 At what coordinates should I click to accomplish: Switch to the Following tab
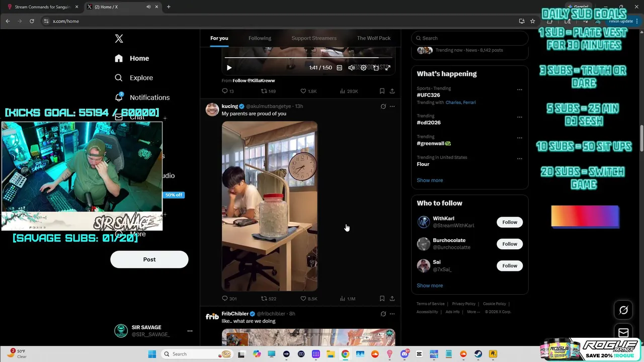(x=260, y=38)
